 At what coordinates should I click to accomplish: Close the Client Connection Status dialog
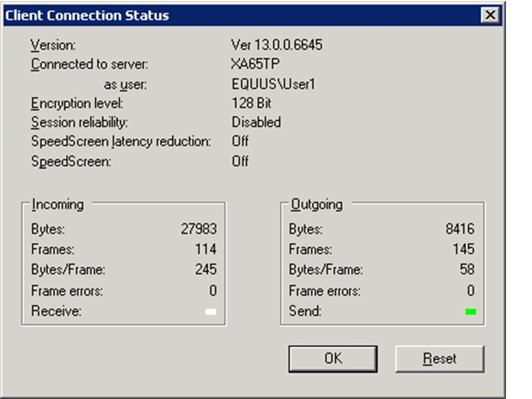point(490,16)
